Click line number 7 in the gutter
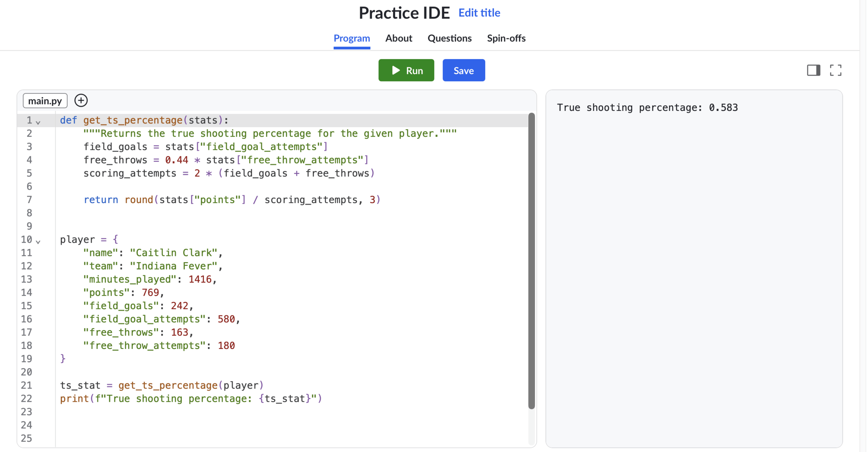Screen dimensions: 868x452 29,200
